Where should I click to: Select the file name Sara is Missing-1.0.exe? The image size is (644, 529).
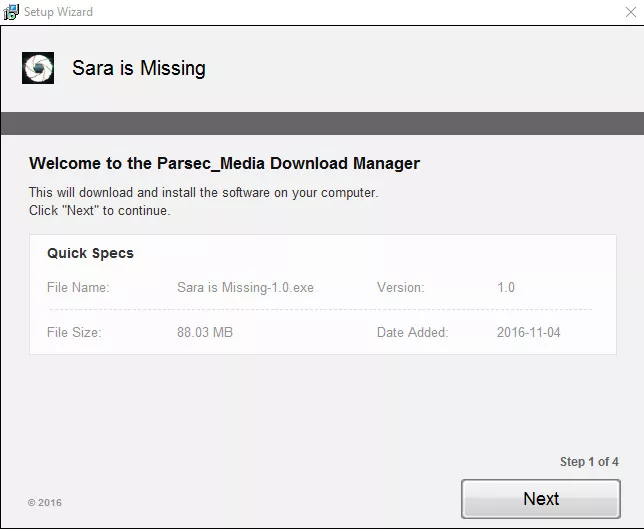[245, 288]
